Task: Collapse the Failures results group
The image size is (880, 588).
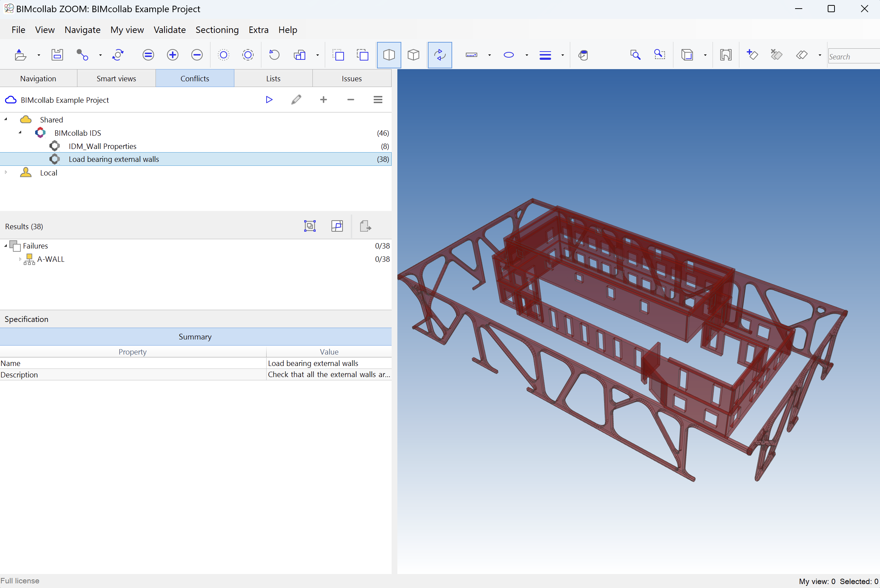Action: tap(6, 246)
